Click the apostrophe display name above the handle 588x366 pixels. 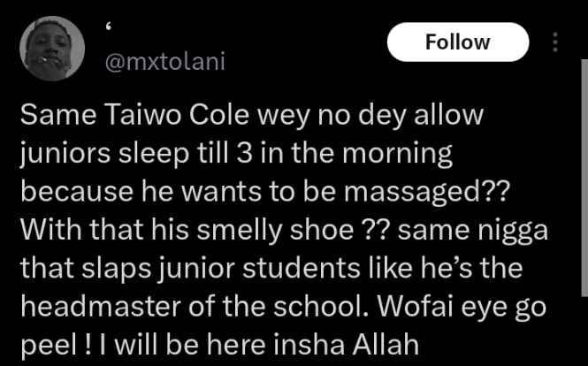[x=108, y=28]
